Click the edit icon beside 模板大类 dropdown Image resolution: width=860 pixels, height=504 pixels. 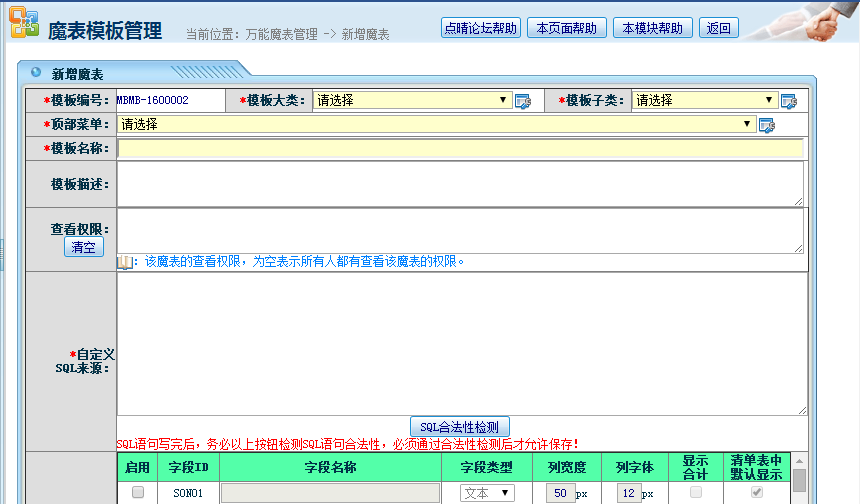point(523,101)
